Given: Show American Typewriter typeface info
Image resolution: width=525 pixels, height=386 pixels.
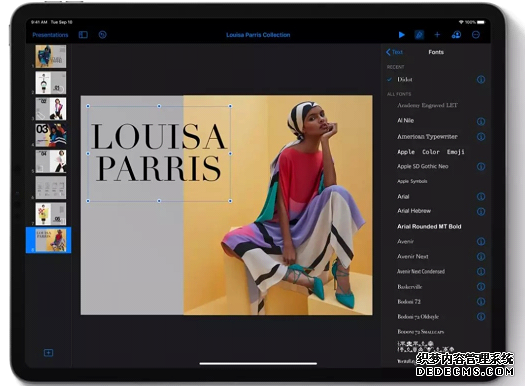Looking at the screenshot, I should point(481,137).
